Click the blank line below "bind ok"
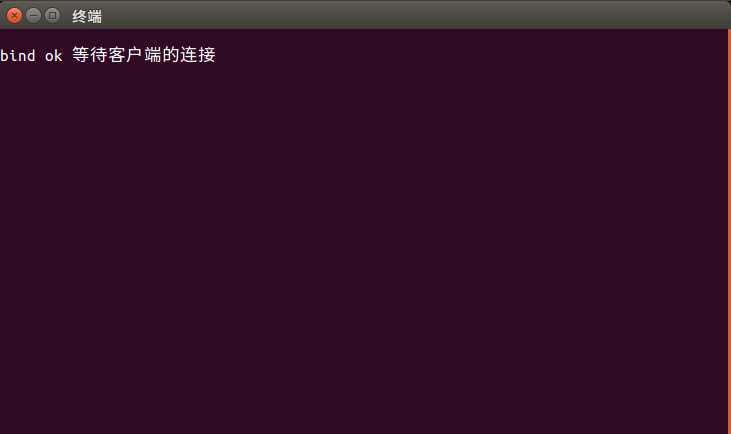 pyautogui.click(x=364, y=75)
